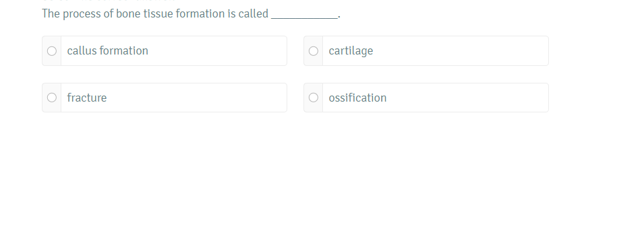The image size is (644, 247).
Task: Select the radio button for cartilage
Action: (314, 50)
